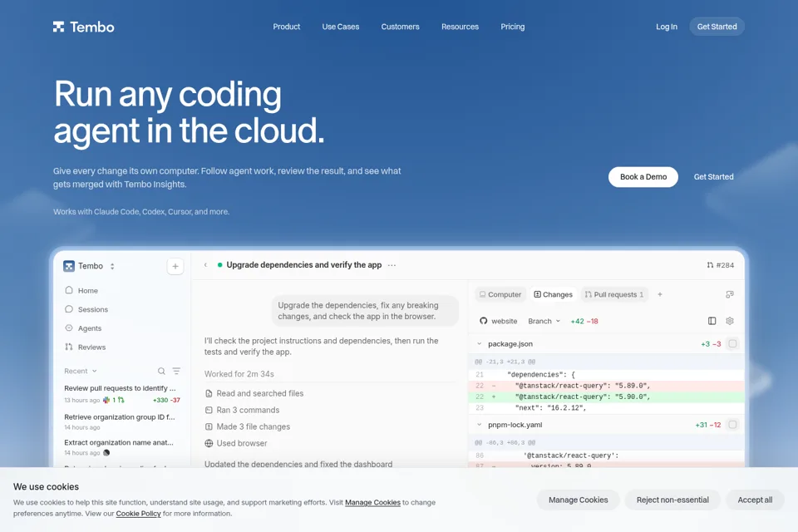Click the Sessions chat-bubble icon
The width and height of the screenshot is (798, 532).
click(69, 309)
